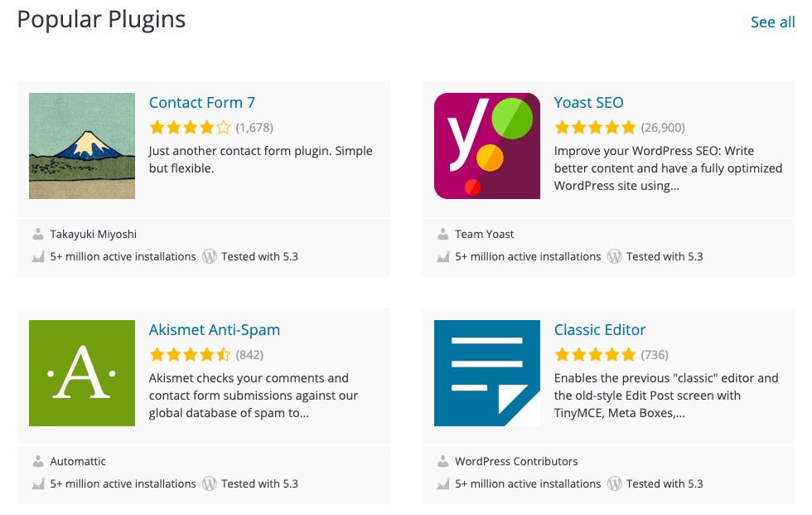The image size is (812, 515).
Task: Open the Contact Form 7 plugin page
Action: click(202, 102)
